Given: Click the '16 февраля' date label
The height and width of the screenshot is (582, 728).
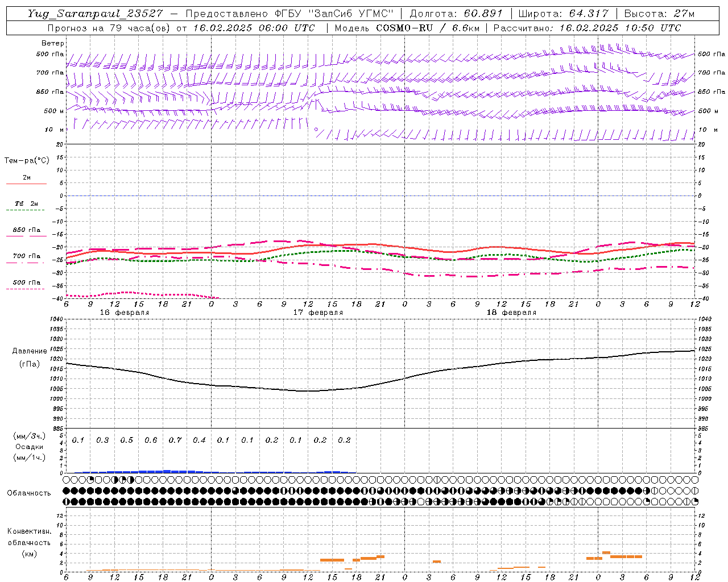Looking at the screenshot, I should (125, 313).
